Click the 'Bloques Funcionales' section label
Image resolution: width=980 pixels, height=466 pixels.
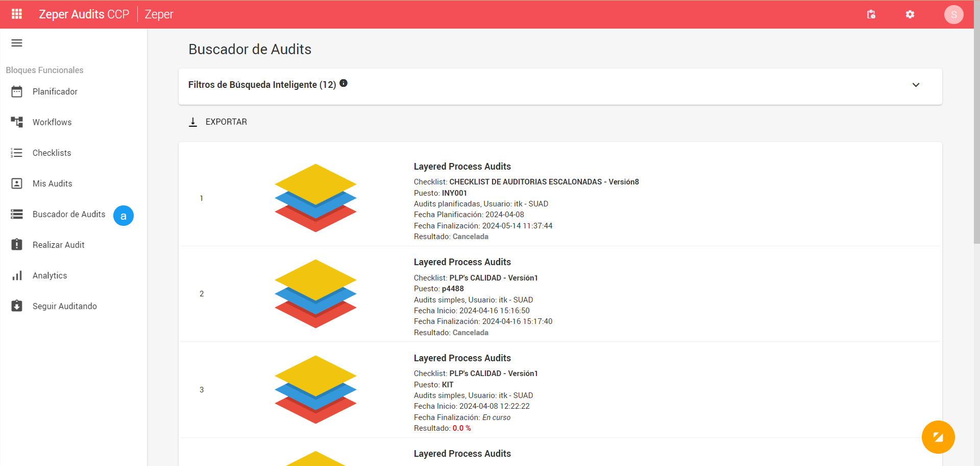coord(44,70)
